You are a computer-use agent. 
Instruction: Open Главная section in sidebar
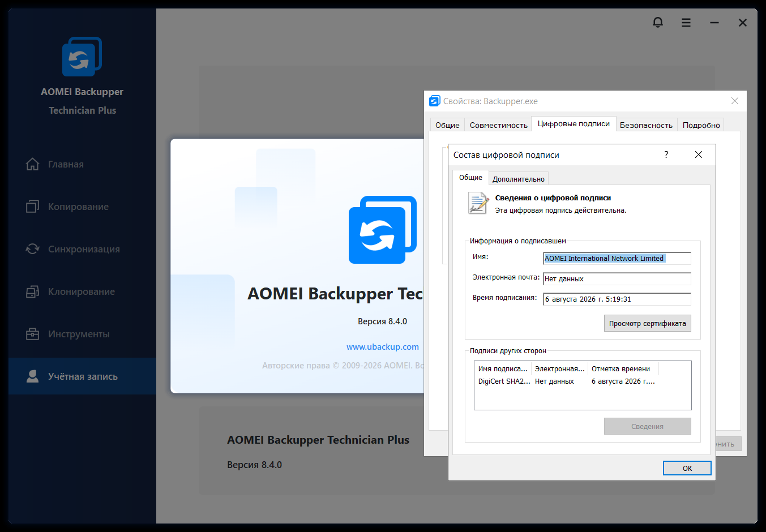[83, 164]
